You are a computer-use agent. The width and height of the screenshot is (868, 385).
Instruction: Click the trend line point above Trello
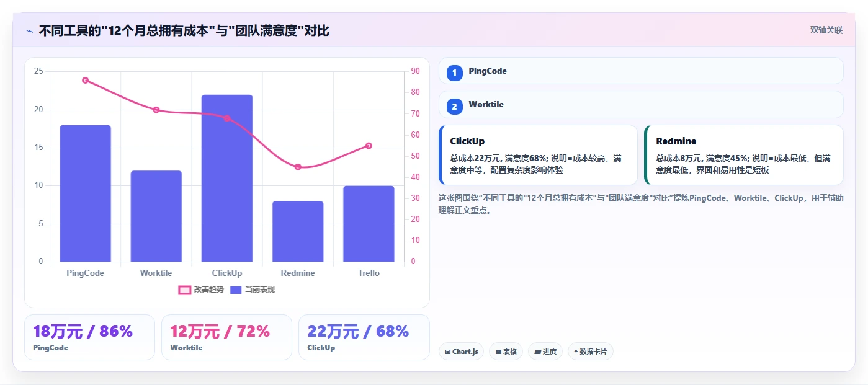[x=369, y=146]
